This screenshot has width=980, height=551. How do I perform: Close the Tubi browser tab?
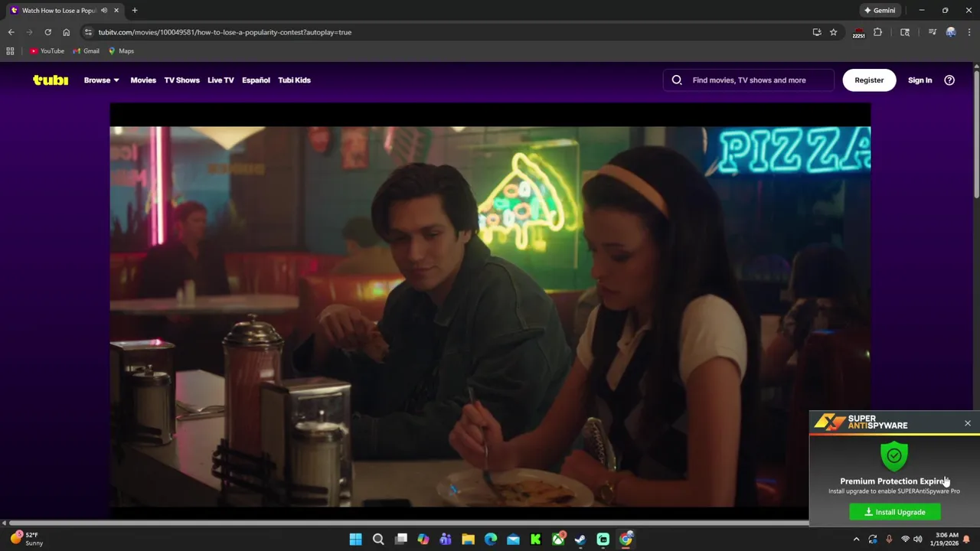tap(116, 11)
